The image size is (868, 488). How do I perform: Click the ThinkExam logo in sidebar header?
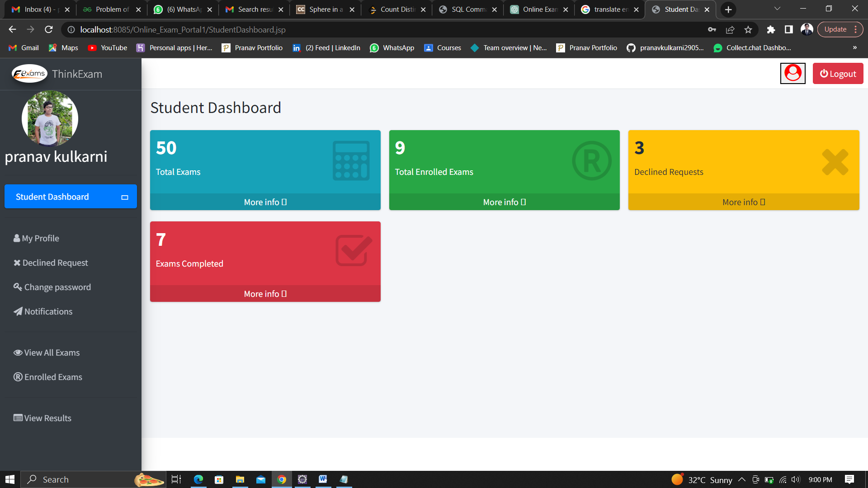click(x=30, y=74)
